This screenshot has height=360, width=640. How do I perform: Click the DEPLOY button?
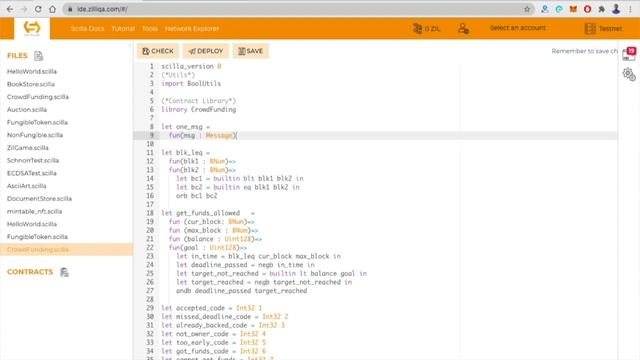click(x=206, y=51)
